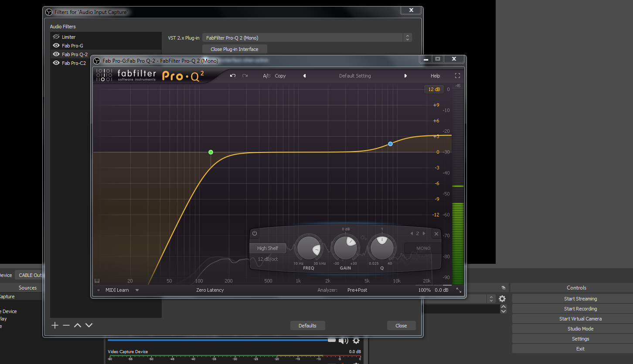
Task: Toggle visibility of Fab Pro-C2 filter
Action: pyautogui.click(x=56, y=63)
